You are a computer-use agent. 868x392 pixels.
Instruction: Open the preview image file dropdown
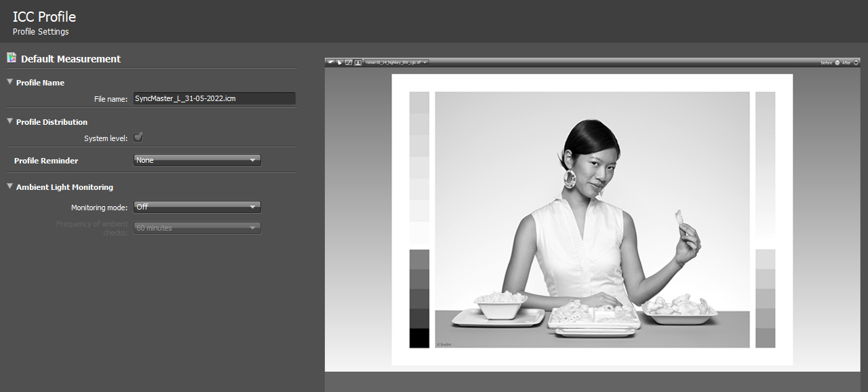tap(397, 62)
